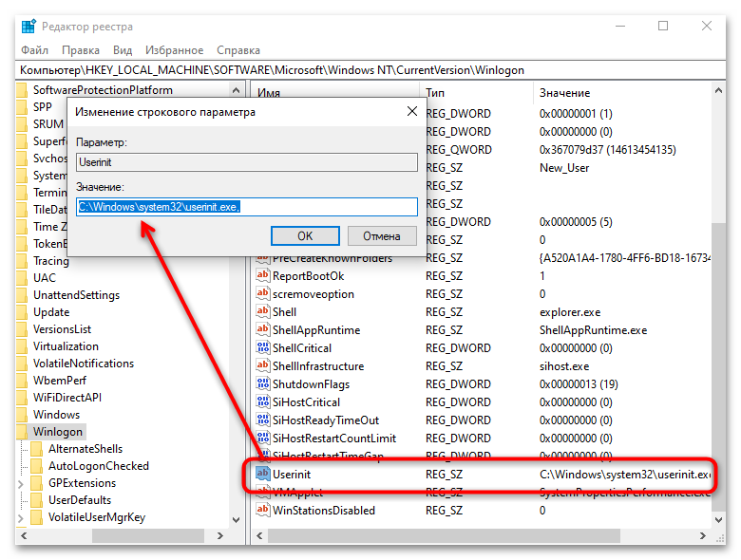Select the WbemPerf key
Screen dimensions: 741x560
60,380
